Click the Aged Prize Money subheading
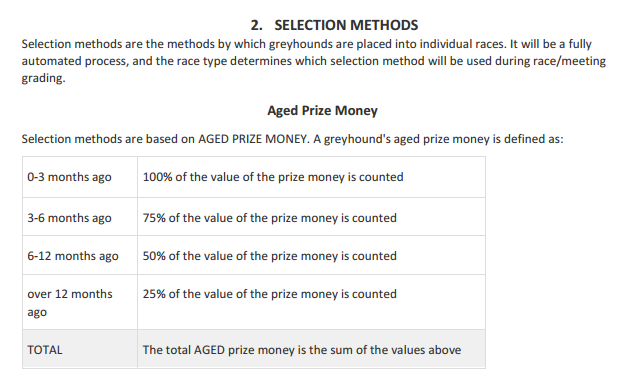Image resolution: width=624 pixels, height=388 pixels. pyautogui.click(x=322, y=111)
